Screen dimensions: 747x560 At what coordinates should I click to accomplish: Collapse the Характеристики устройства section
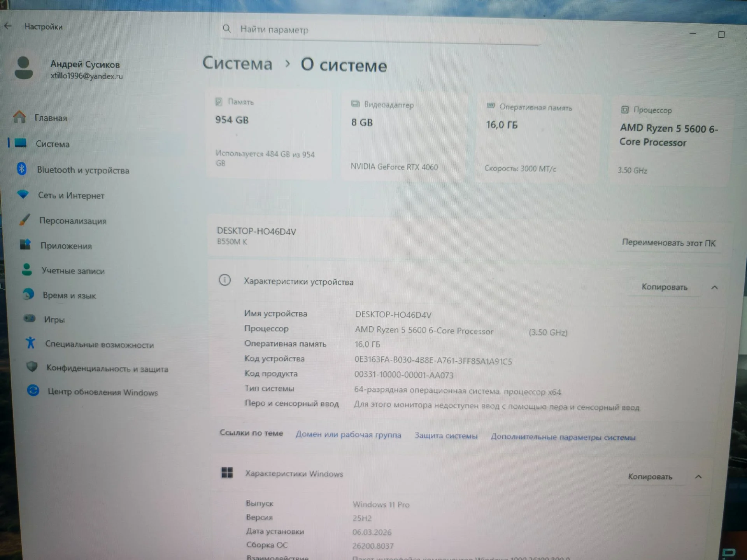pos(714,287)
